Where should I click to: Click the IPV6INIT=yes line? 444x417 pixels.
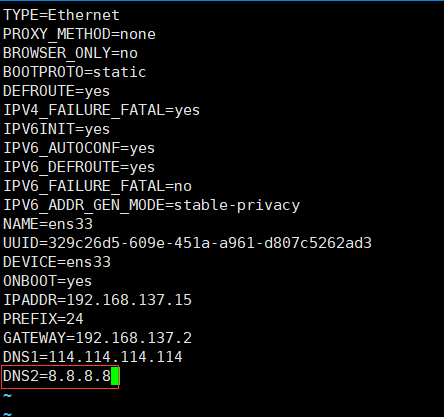click(x=56, y=130)
